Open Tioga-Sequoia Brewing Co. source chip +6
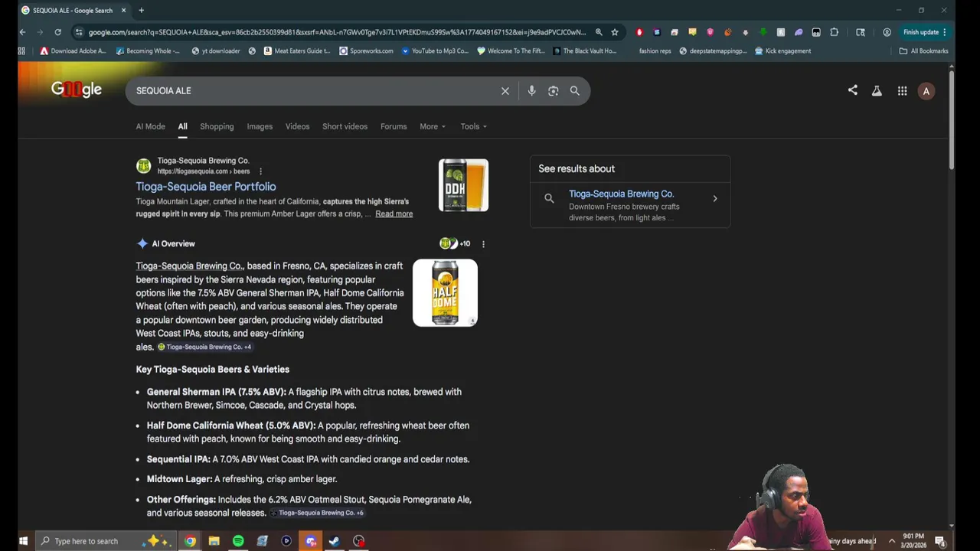This screenshot has height=551, width=980. tap(316, 513)
